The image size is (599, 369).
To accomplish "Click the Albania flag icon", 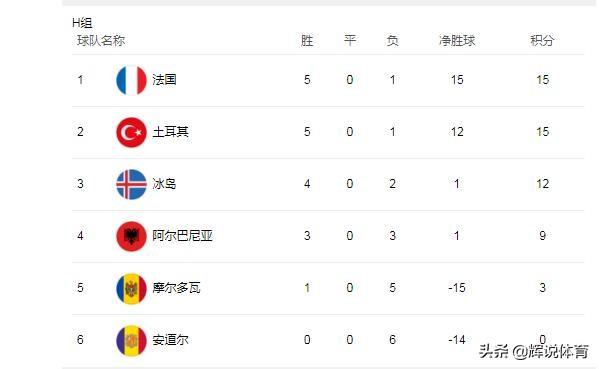I will (131, 236).
